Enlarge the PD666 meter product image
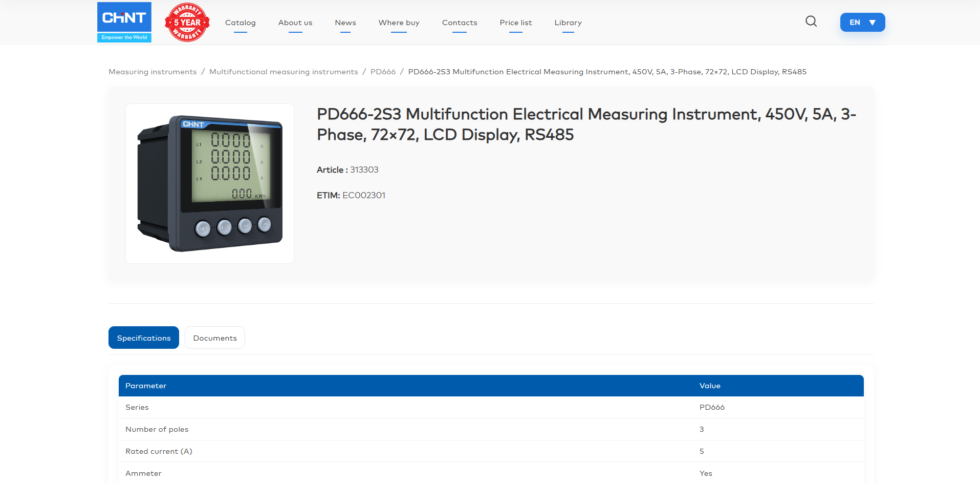This screenshot has width=980, height=483. (x=210, y=183)
